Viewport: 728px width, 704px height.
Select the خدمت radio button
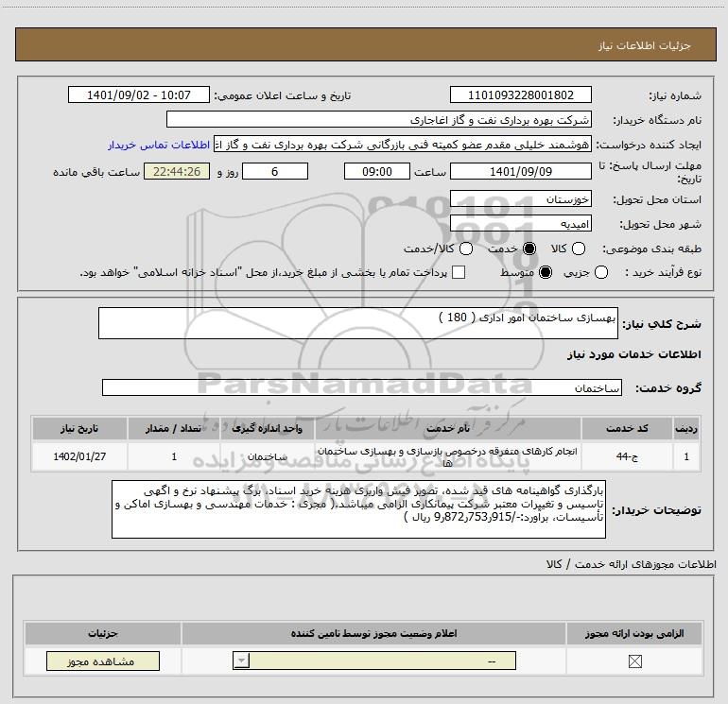click(x=529, y=249)
